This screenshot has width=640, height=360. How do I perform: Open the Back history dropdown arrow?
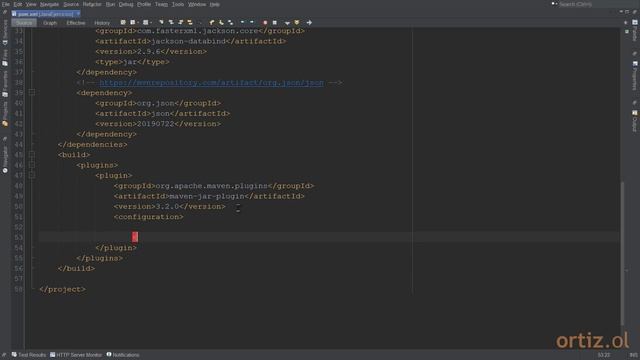(138, 22)
